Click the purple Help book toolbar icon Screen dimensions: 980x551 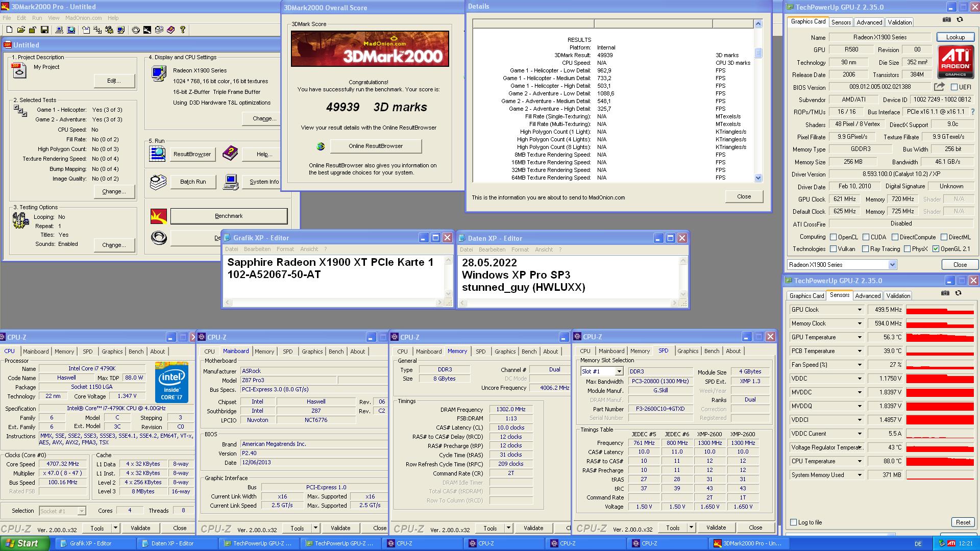tap(170, 30)
